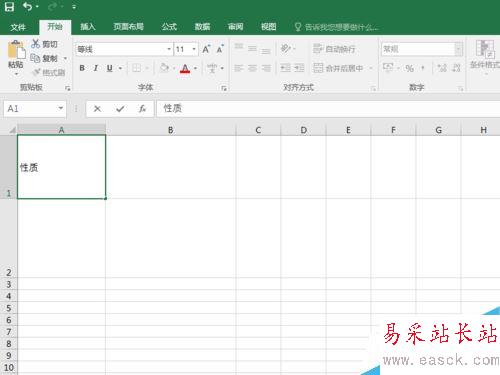Click the Name Box showing A1
Screen dimensions: 500x375
point(35,108)
